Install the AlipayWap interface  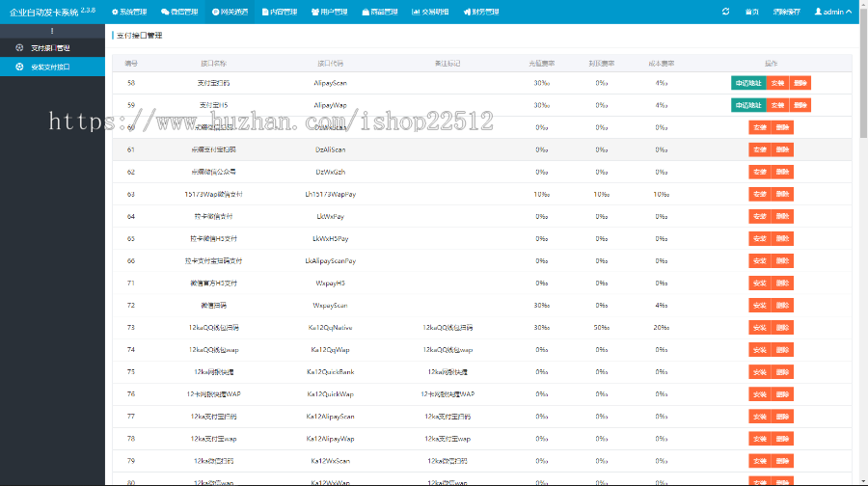777,105
